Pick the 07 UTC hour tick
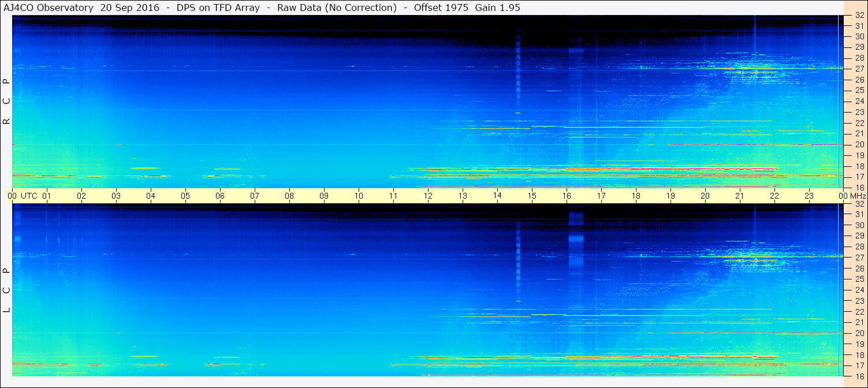Screen dimensions: 868x388 [x=255, y=196]
